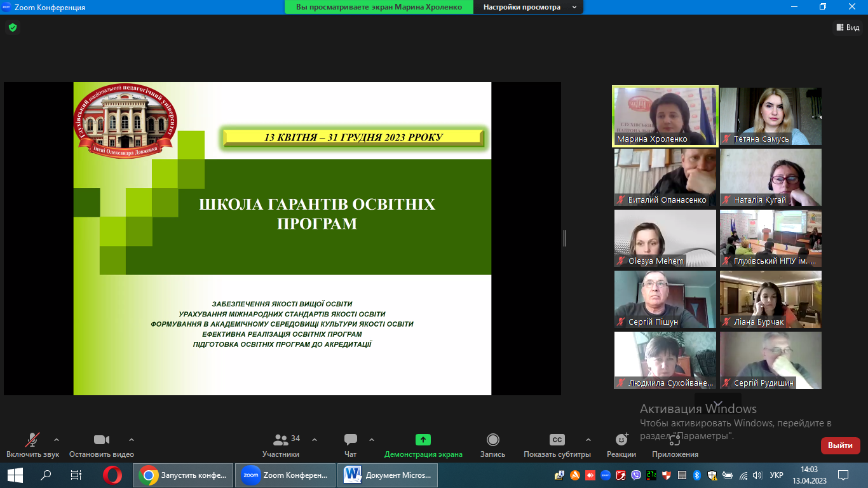Screen dimensions: 868x488
Task: Launch Opera browser from the taskbar
Action: click(x=112, y=475)
